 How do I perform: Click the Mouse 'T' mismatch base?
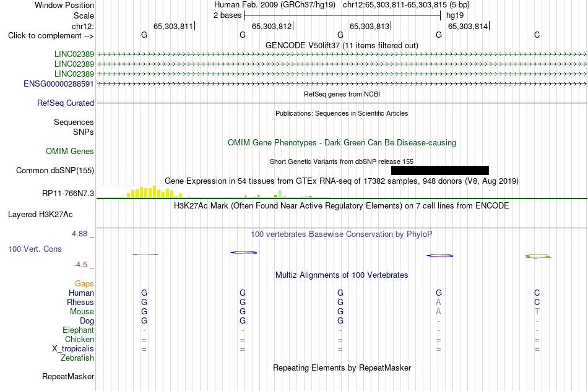click(x=537, y=312)
